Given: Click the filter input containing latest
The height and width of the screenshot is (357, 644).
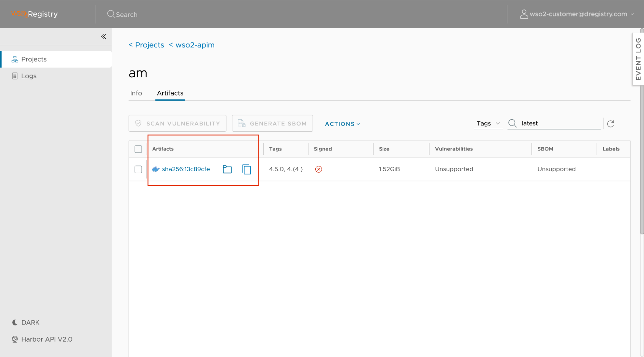Looking at the screenshot, I should tap(559, 123).
